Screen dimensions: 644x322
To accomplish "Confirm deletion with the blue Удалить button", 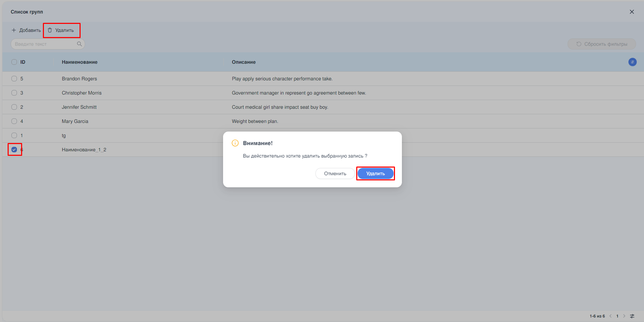I will point(375,173).
